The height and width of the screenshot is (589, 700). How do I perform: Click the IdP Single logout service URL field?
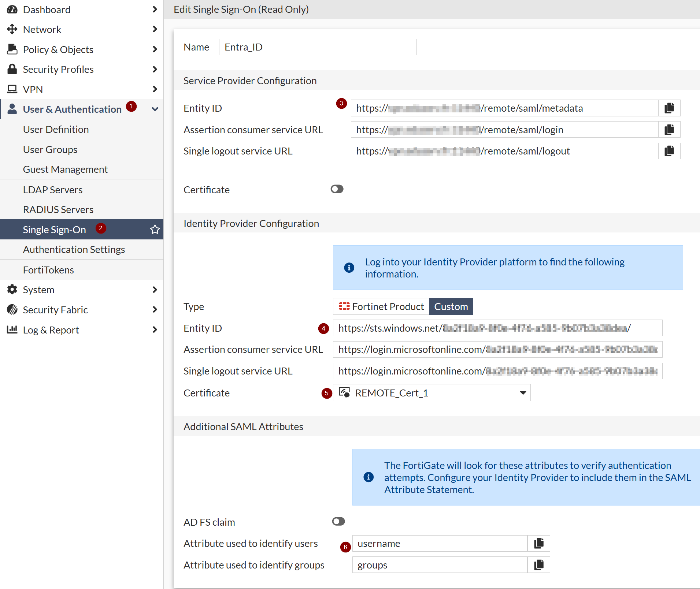497,371
